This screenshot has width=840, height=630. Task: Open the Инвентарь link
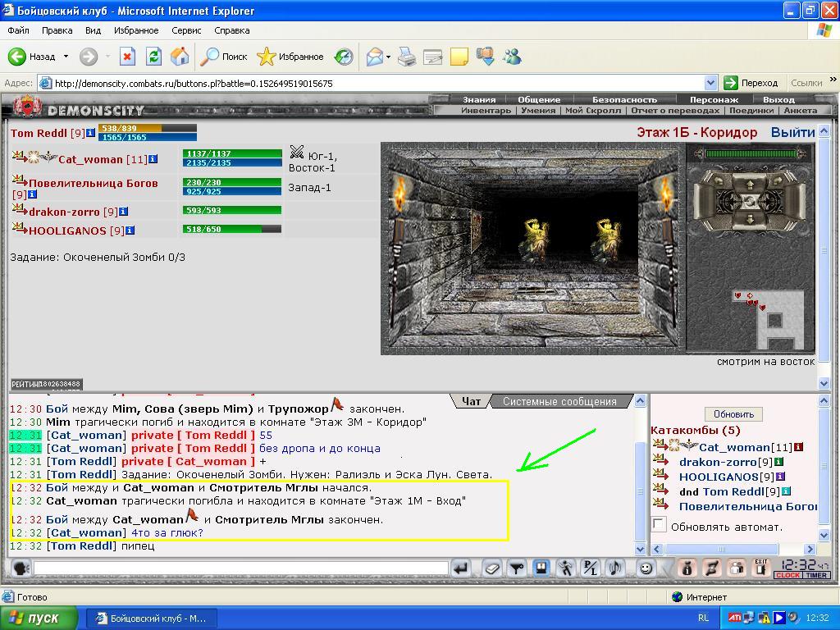(486, 111)
